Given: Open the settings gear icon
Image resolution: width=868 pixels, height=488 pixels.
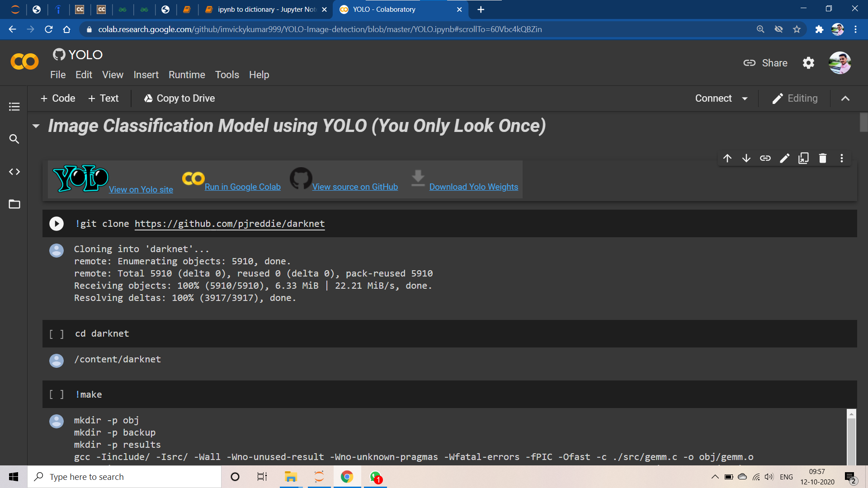Looking at the screenshot, I should 808,63.
